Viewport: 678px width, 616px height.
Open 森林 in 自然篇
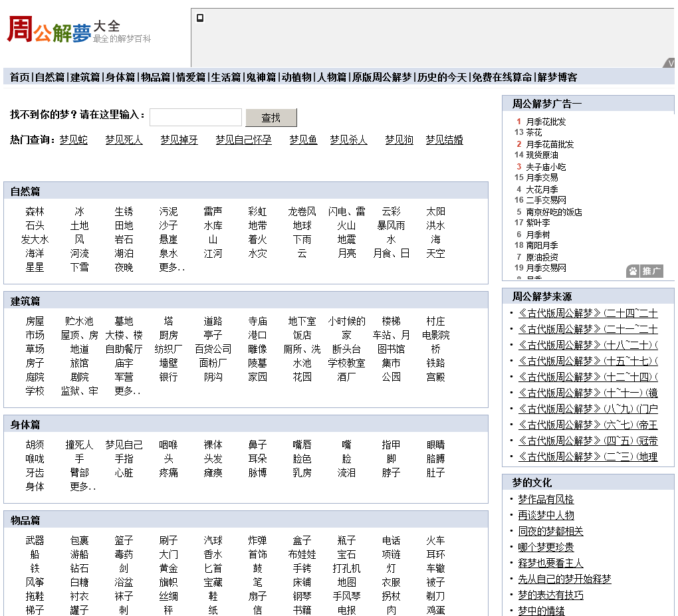(35, 212)
